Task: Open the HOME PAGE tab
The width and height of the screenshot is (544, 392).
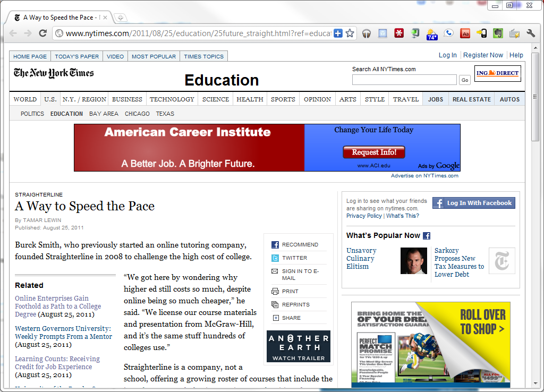Action: (30, 56)
